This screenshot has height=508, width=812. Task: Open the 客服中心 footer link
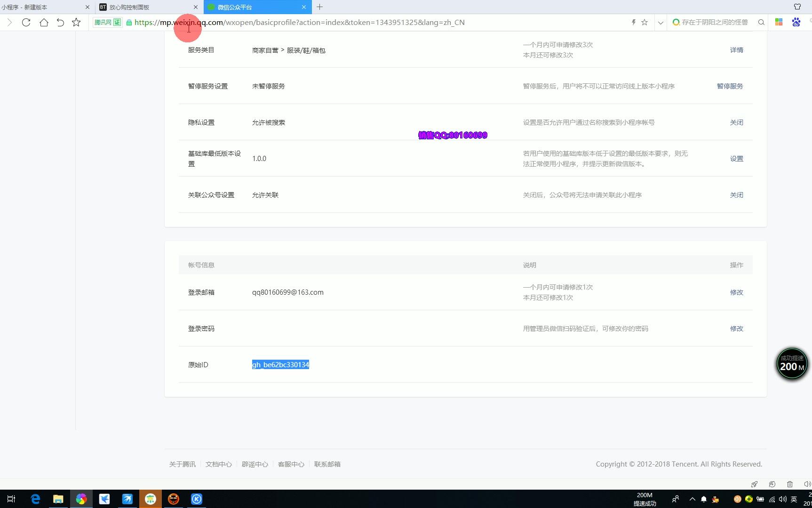click(x=291, y=464)
